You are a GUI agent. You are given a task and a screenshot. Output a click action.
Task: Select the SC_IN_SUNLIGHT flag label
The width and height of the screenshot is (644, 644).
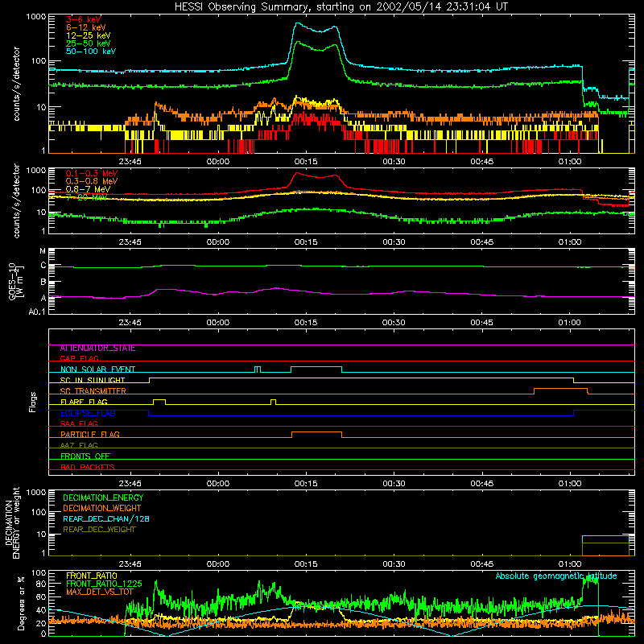(x=93, y=380)
